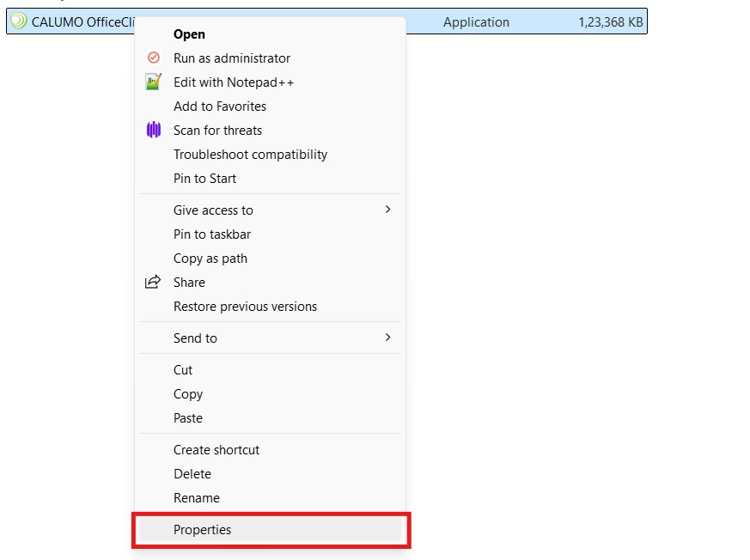The image size is (750, 560).
Task: Select Pin to Start
Action: coord(204,179)
